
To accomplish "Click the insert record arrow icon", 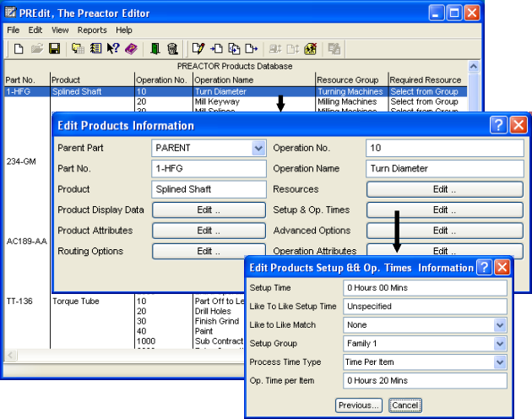I will pos(216,49).
